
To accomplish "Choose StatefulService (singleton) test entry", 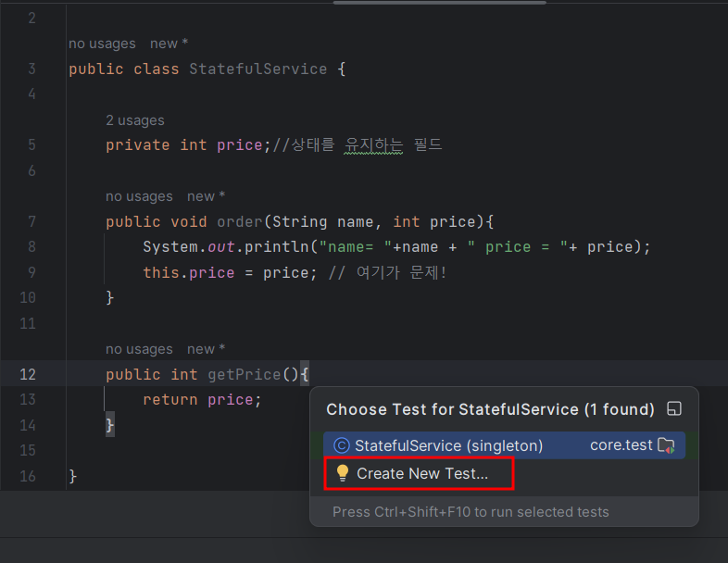I will [504, 445].
